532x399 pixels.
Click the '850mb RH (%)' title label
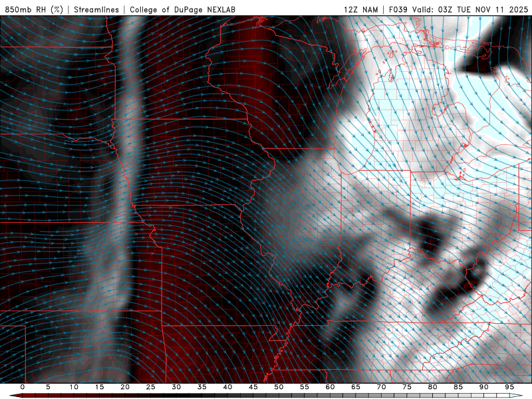pos(34,9)
